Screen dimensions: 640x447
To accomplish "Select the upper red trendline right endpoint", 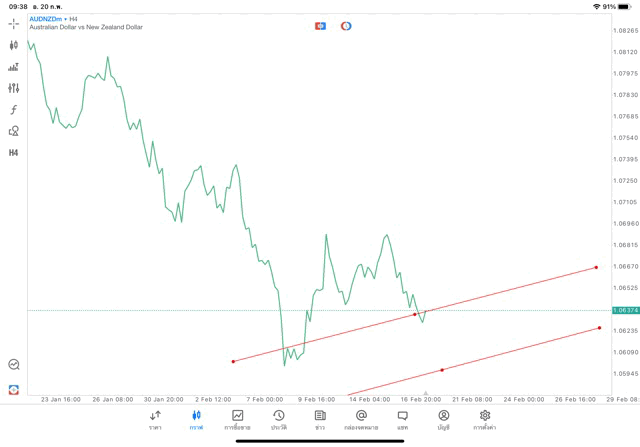I will (596, 267).
